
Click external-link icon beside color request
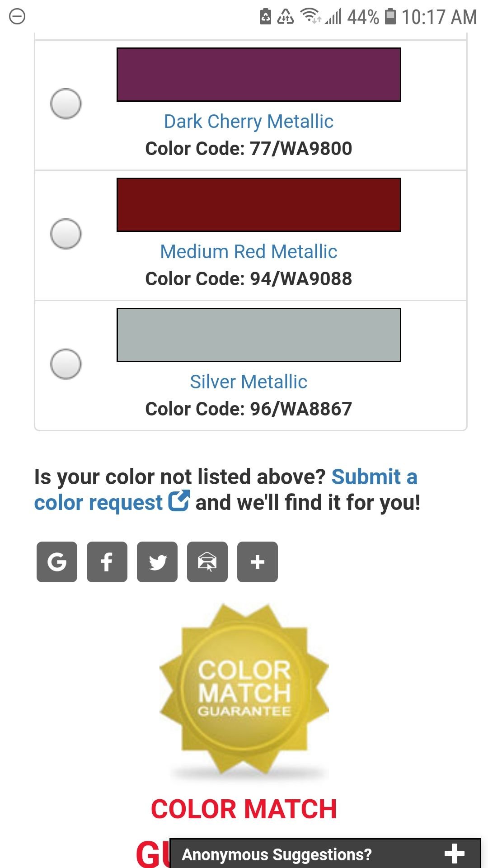(179, 501)
